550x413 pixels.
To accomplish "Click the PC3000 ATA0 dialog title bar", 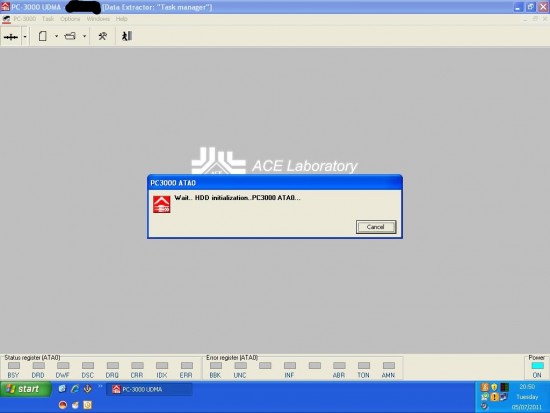I will (275, 183).
